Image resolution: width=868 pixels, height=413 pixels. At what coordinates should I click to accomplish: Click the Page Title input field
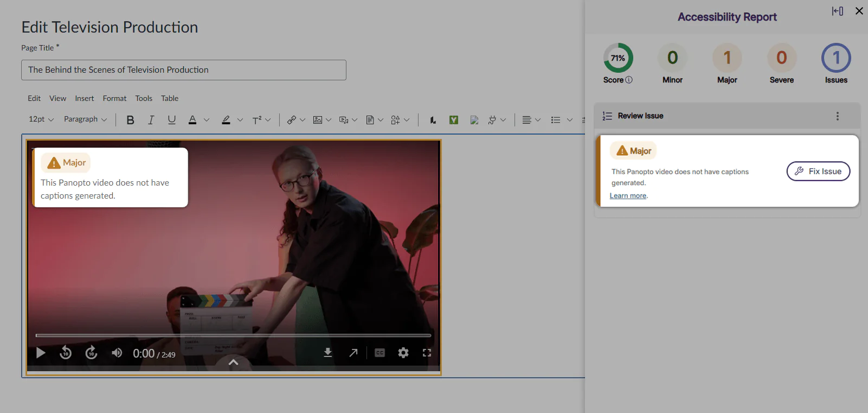click(x=184, y=70)
